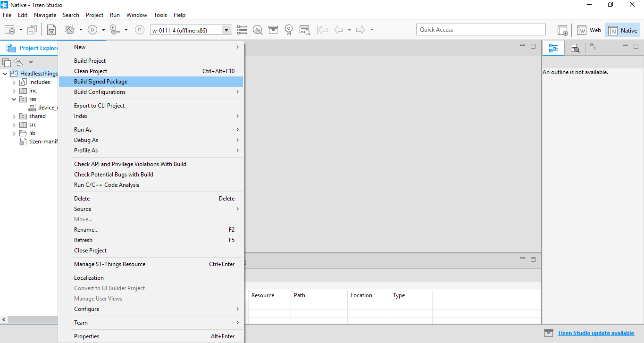Click the Open Perspective icon
Screen dimensions: 644x343
562,30
